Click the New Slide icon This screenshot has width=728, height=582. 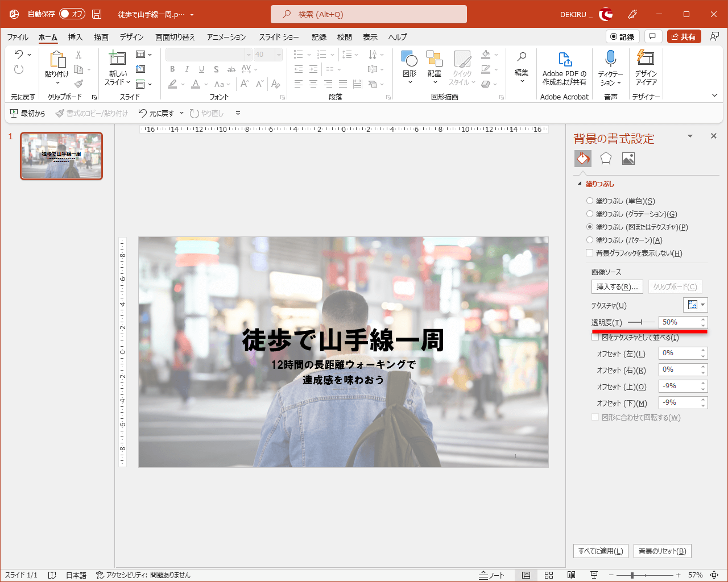click(118, 59)
